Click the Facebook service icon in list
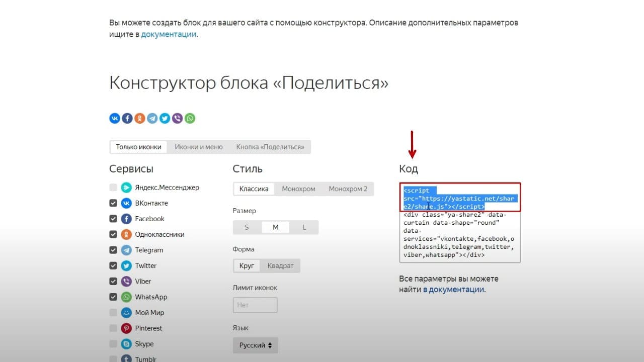This screenshot has height=362, width=644. click(126, 219)
